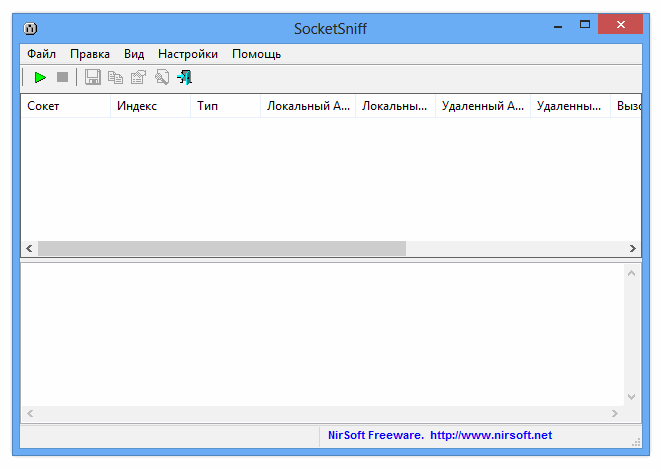661x470 pixels.
Task: Click the partially visible Выз column header
Action: [x=626, y=106]
